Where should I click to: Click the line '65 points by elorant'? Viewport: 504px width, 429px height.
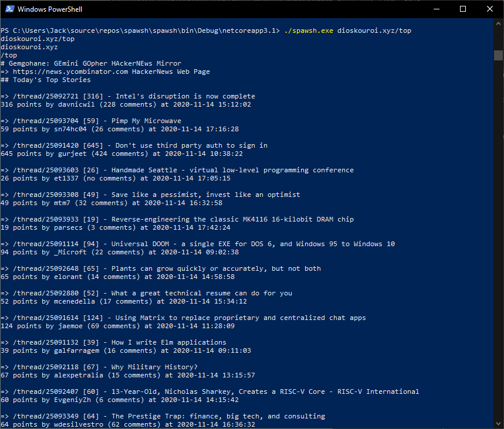118,277
